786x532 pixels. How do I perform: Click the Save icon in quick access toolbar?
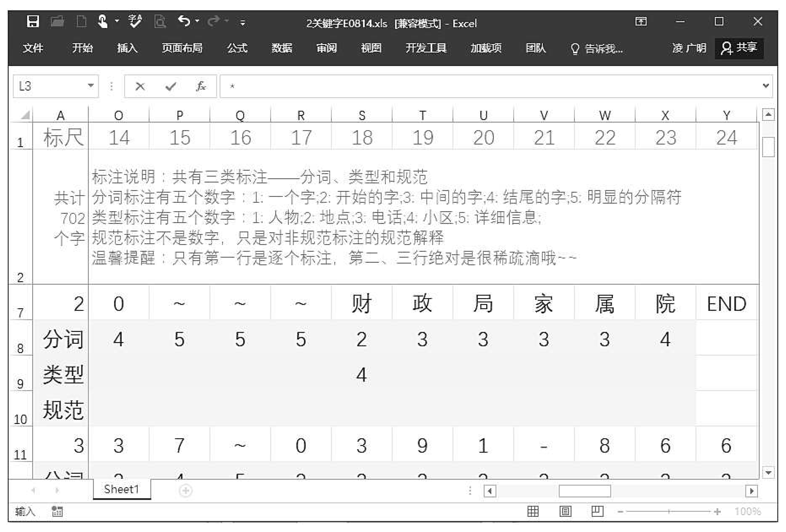click(33, 22)
